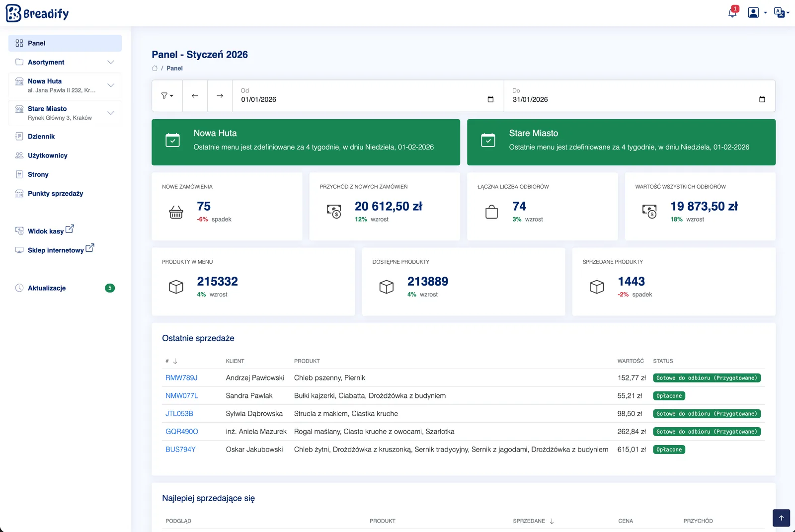Open Dziennik in sidebar
The height and width of the screenshot is (532, 795).
(x=41, y=137)
